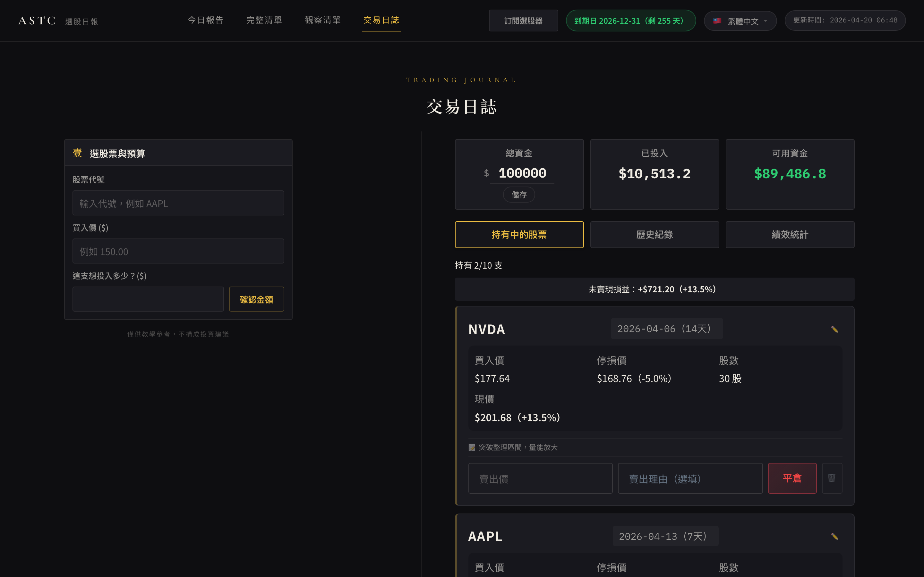Click the NVDA 賣出價 input field
This screenshot has height=577, width=924.
540,478
